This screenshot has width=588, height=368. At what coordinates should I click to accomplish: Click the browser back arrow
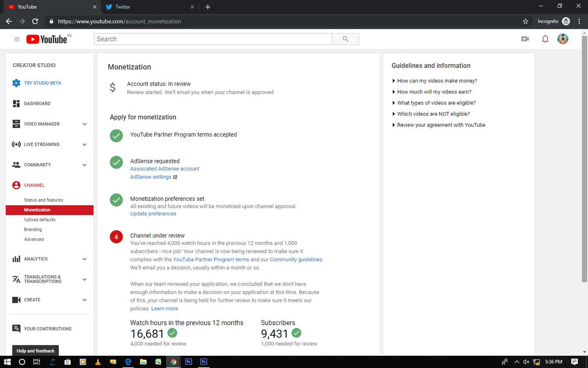[9, 22]
